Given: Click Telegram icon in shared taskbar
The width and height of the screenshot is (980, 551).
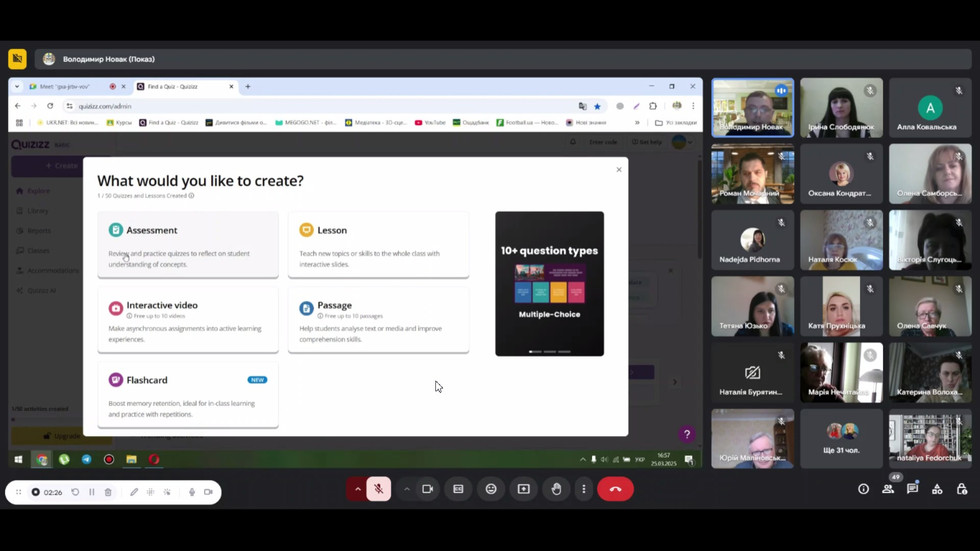Looking at the screenshot, I should (86, 459).
